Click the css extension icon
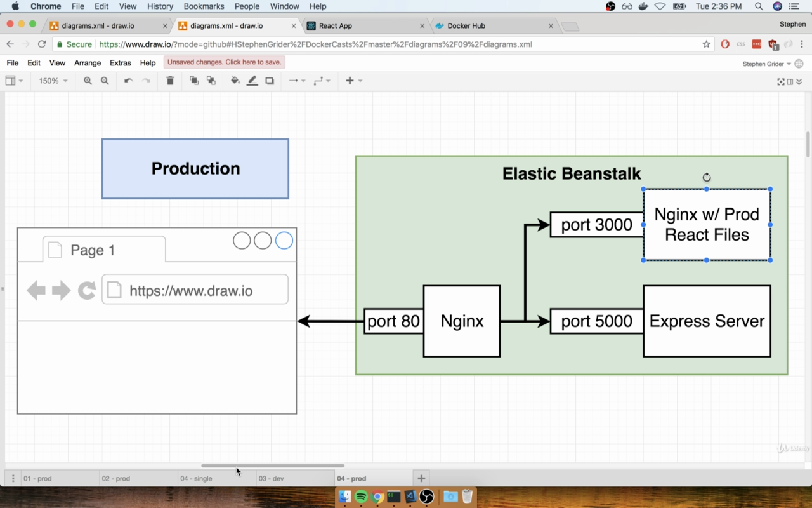Image resolution: width=812 pixels, height=508 pixels. pos(741,44)
